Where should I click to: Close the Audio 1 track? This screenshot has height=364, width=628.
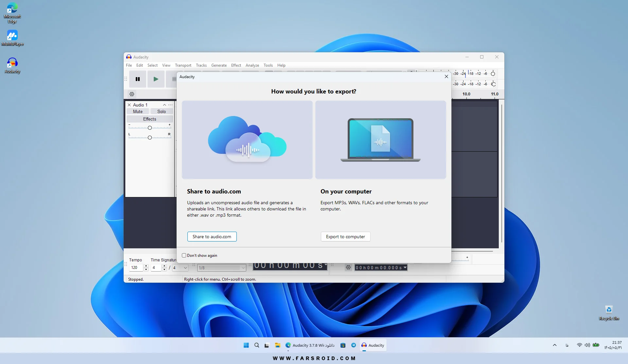[x=129, y=105]
